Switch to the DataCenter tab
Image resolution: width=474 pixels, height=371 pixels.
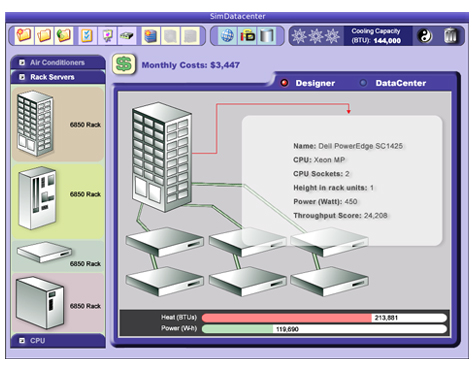click(x=401, y=83)
